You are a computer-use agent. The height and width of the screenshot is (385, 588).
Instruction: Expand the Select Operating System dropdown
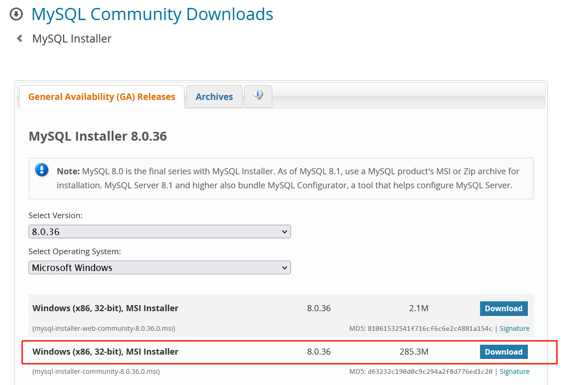click(x=160, y=268)
